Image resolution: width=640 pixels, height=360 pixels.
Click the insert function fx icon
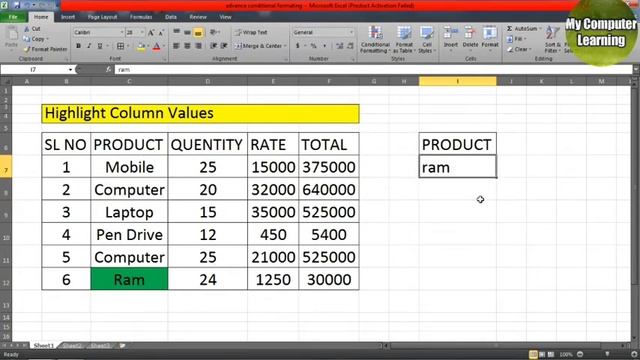[x=108, y=70]
